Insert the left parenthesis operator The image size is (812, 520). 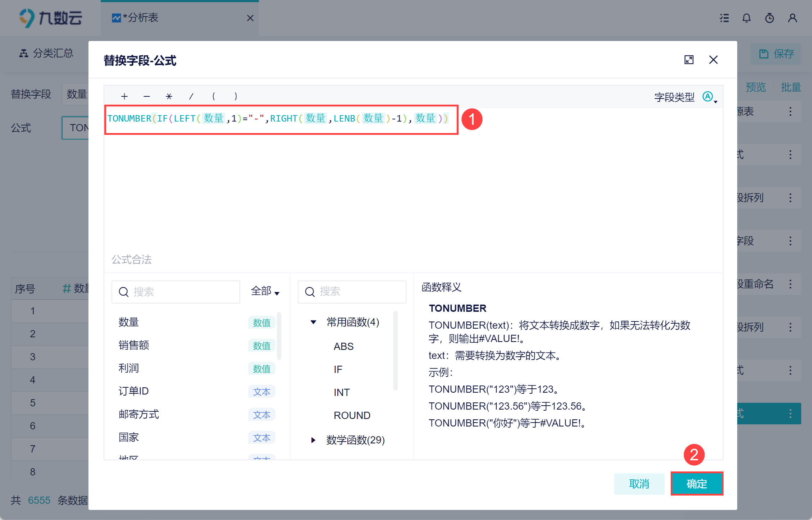[214, 96]
